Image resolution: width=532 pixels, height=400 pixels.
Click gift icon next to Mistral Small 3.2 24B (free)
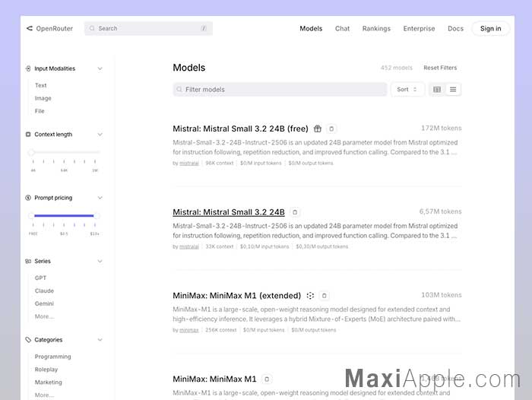pyautogui.click(x=318, y=129)
